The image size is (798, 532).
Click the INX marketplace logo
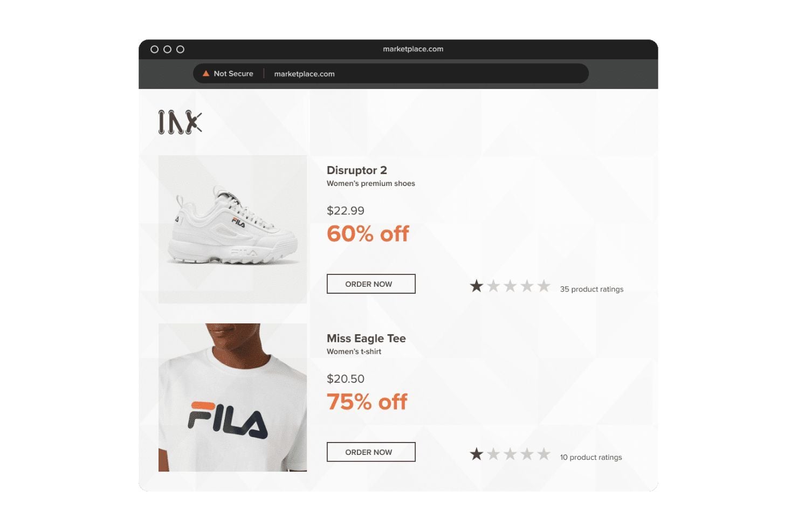click(x=180, y=122)
